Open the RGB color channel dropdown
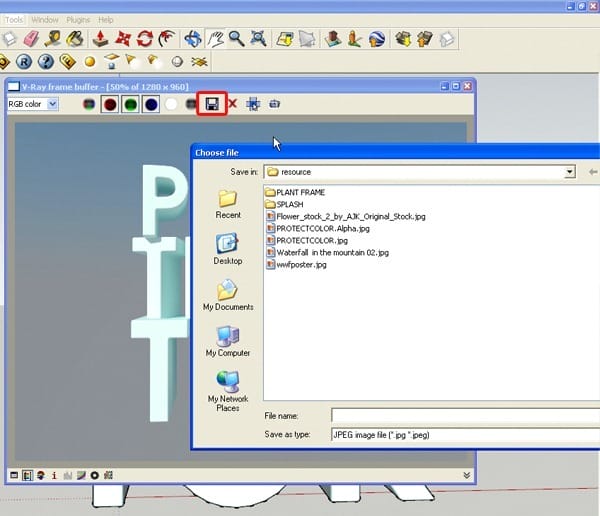The height and width of the screenshot is (516, 600). (53, 104)
